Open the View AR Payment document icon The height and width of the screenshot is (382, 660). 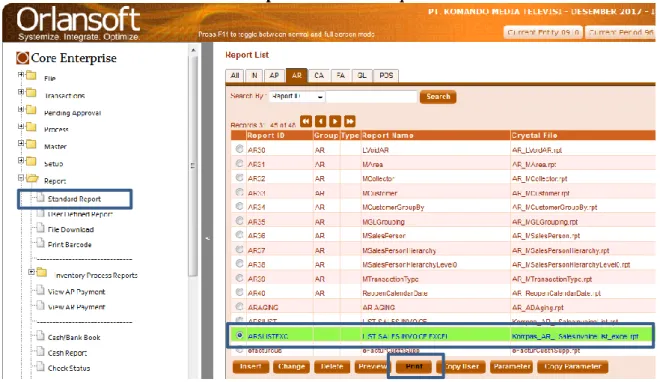pos(40,306)
